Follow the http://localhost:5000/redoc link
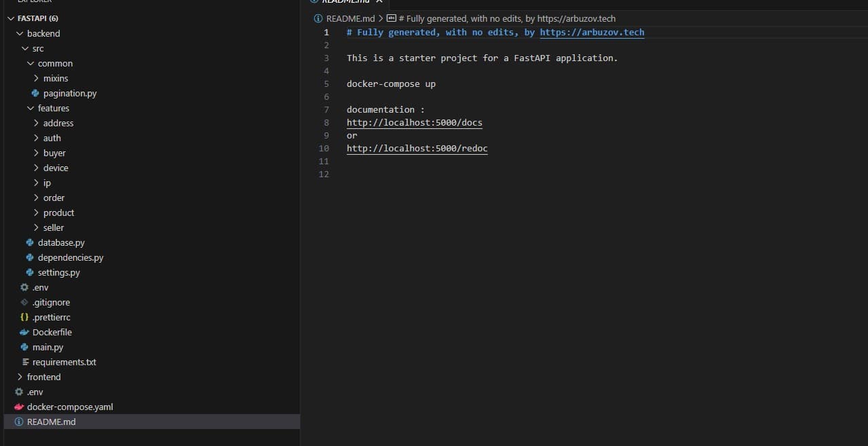The width and height of the screenshot is (868, 446). click(x=417, y=148)
